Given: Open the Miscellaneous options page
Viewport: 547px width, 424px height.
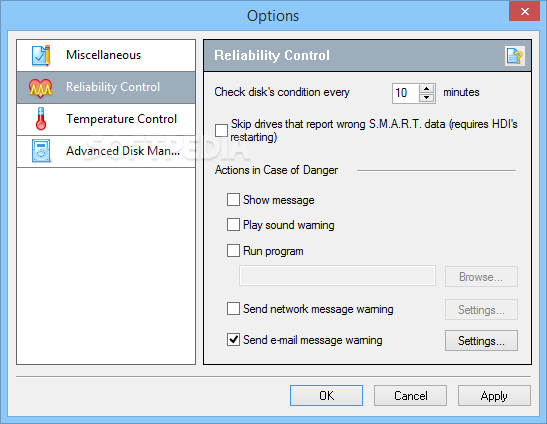Looking at the screenshot, I should pyautogui.click(x=106, y=55).
